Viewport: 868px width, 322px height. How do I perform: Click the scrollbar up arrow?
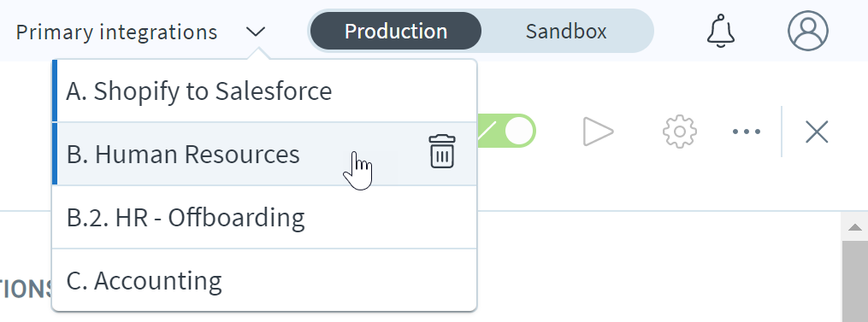pyautogui.click(x=854, y=227)
